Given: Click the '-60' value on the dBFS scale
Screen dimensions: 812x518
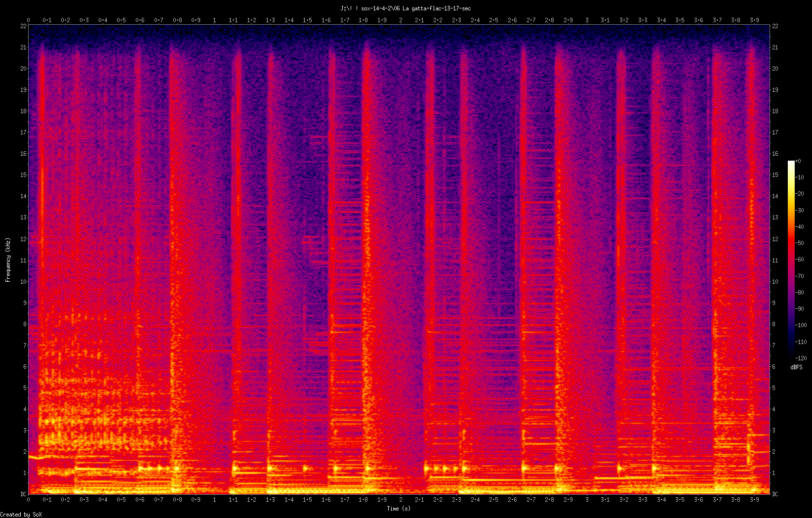Looking at the screenshot, I should pyautogui.click(x=800, y=259).
